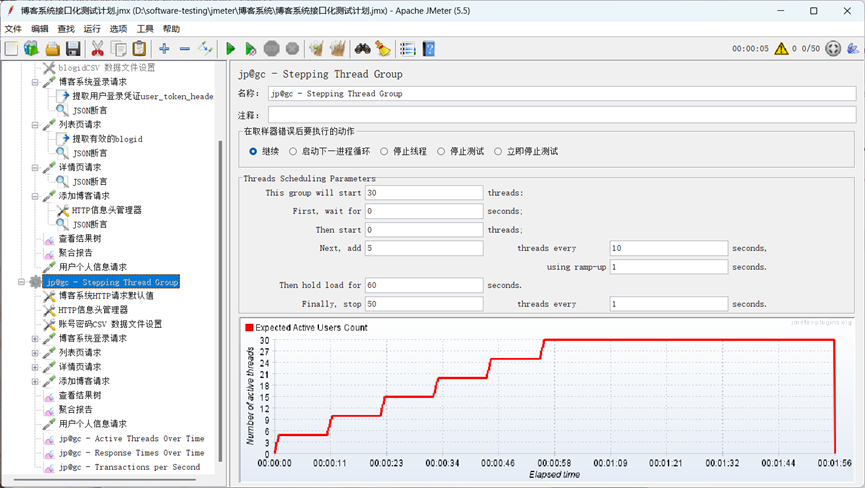865x488 pixels.
Task: Click the Clear All double broom icon
Action: click(x=338, y=49)
